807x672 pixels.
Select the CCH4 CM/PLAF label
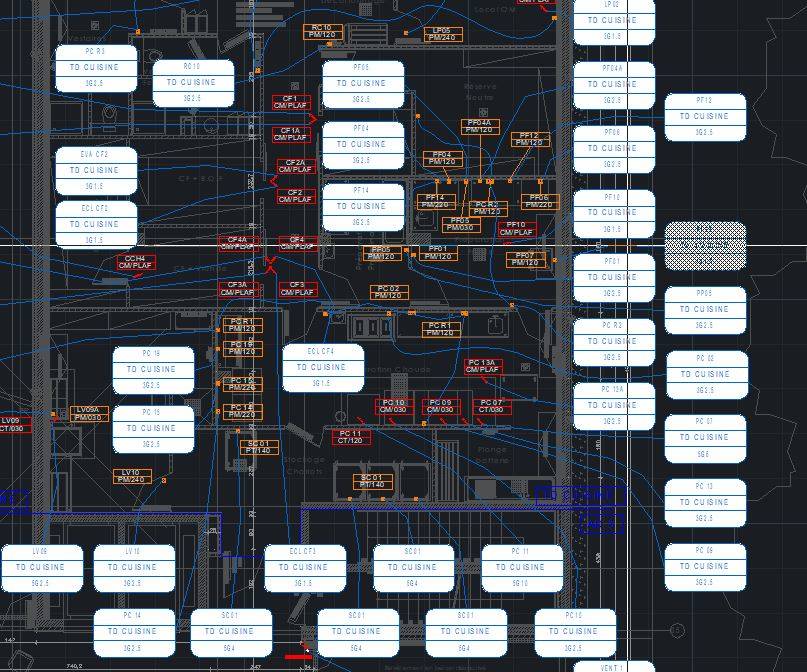click(136, 262)
